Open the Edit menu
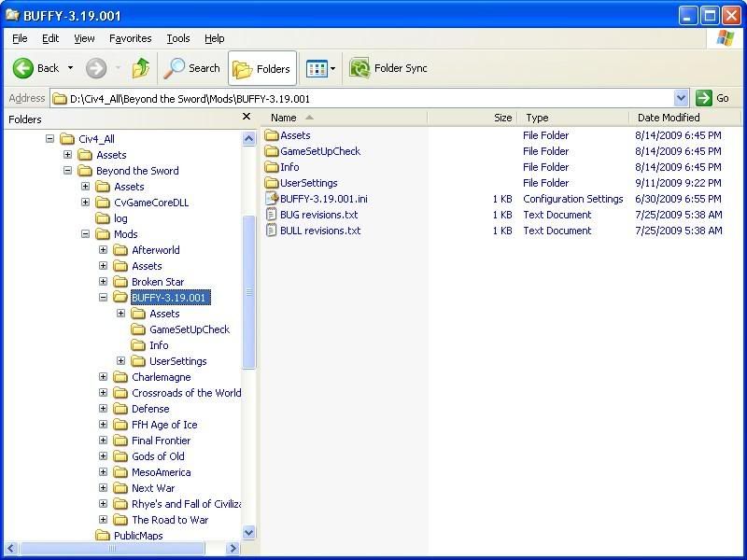This screenshot has height=560, width=747. pyautogui.click(x=50, y=38)
